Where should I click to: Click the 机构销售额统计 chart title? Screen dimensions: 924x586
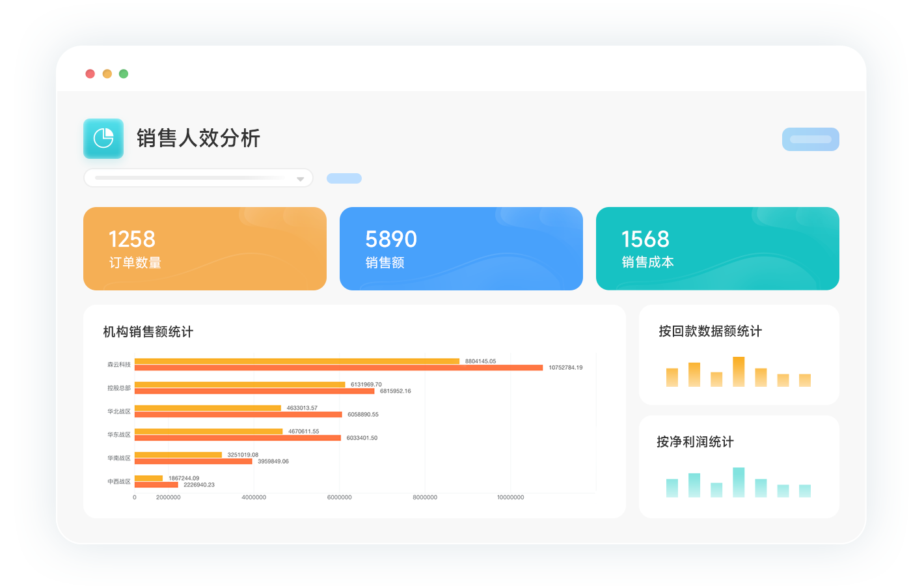(148, 332)
